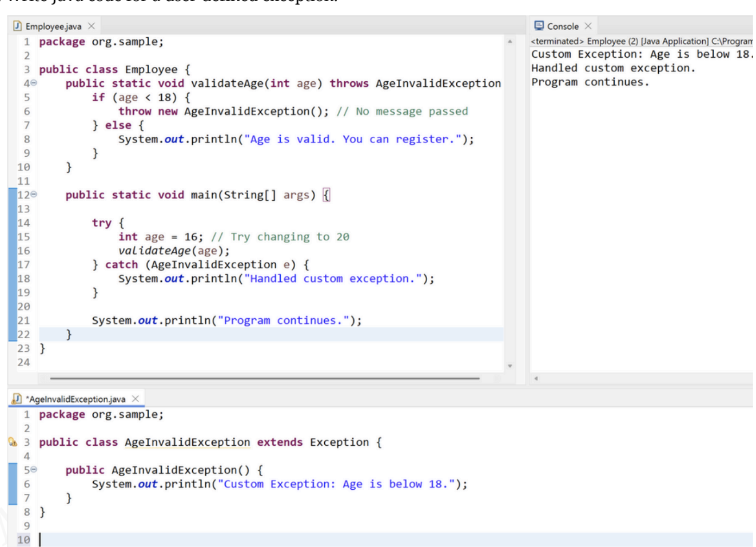Click the Console view monitor icon

[x=539, y=26]
